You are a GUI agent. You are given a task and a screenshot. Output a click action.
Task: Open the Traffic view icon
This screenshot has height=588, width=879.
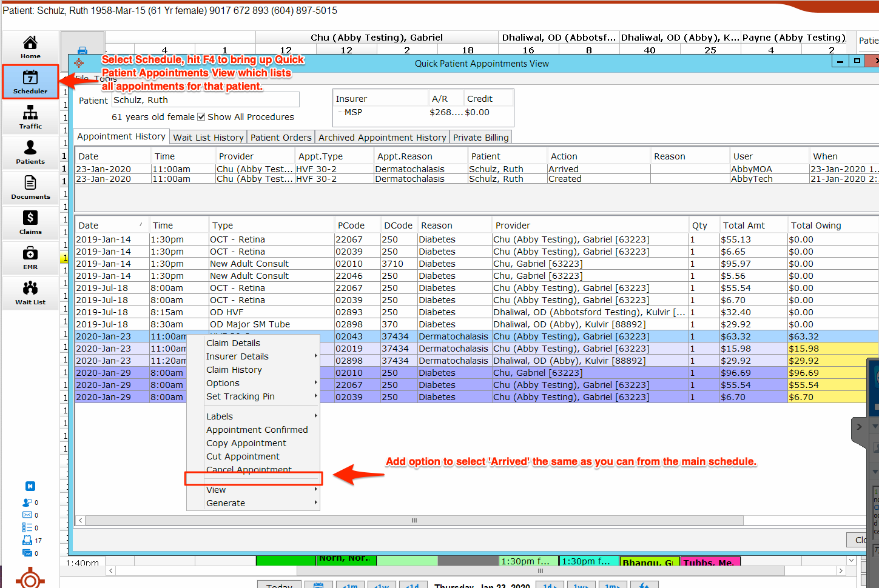(30, 118)
